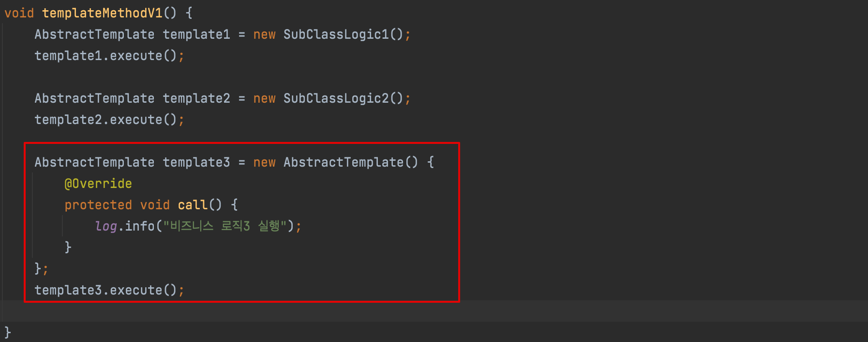Select the template2 variable in its declaration
This screenshot has height=342, width=868.
pos(196,98)
